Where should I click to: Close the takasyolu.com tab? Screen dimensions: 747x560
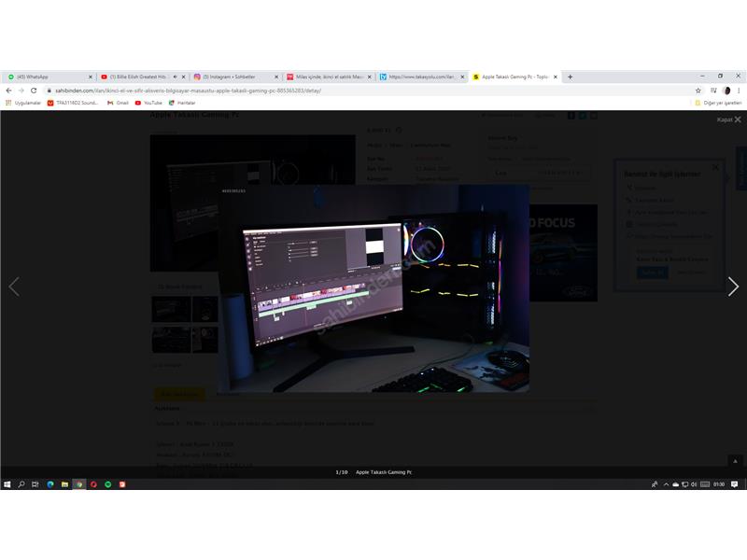462,77
